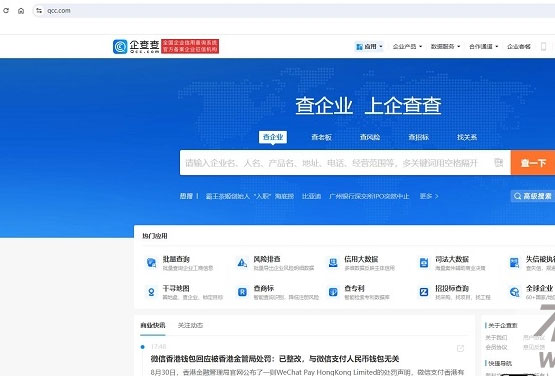Open the 企业套餐 menu item
The image size is (555, 378).
[x=519, y=46]
